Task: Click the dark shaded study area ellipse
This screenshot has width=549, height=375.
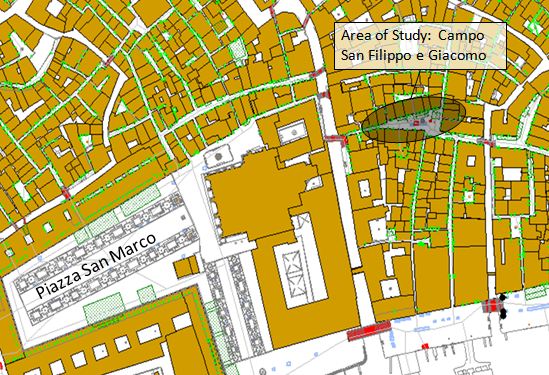Action: tap(414, 119)
